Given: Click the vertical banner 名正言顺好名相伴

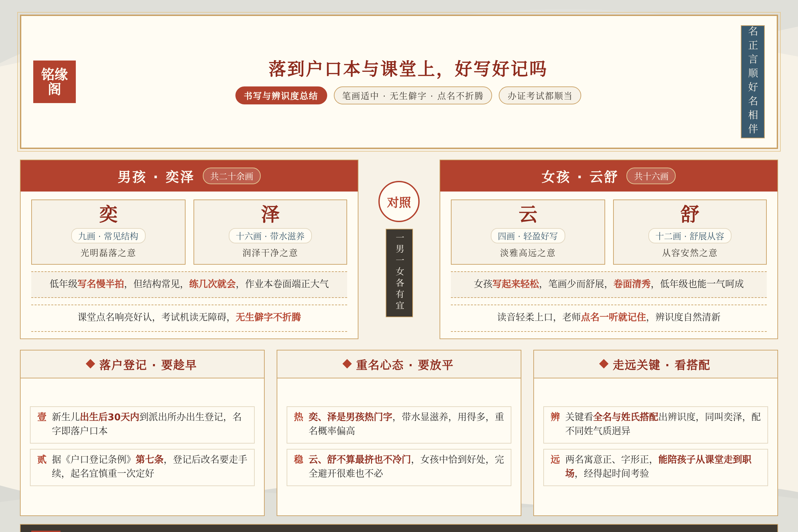Looking at the screenshot, I should (752, 82).
